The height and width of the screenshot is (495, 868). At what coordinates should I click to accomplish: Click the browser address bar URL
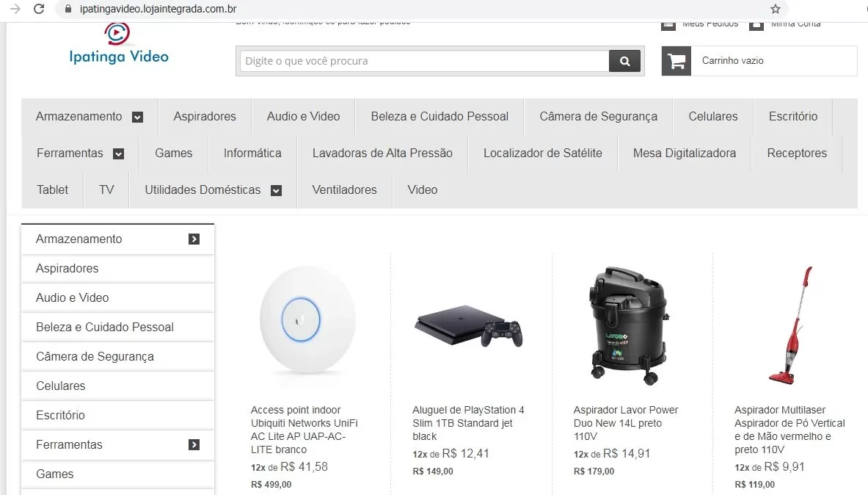pos(158,9)
